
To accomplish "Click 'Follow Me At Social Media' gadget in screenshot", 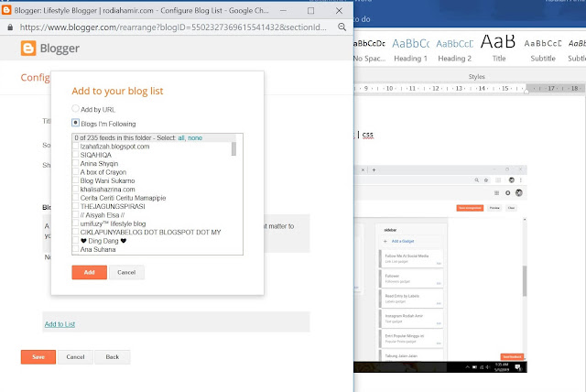I will 411,258.
